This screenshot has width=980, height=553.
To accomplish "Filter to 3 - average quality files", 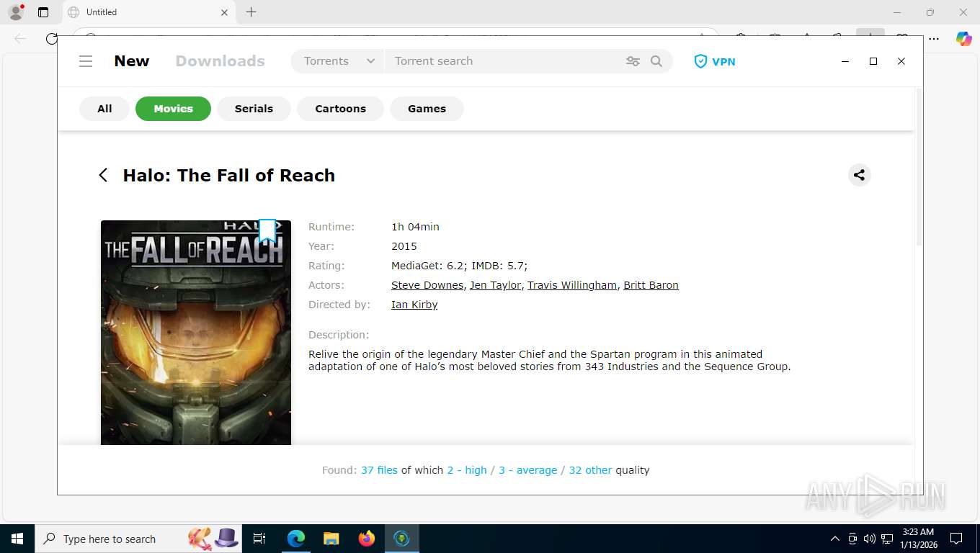I will pyautogui.click(x=527, y=470).
